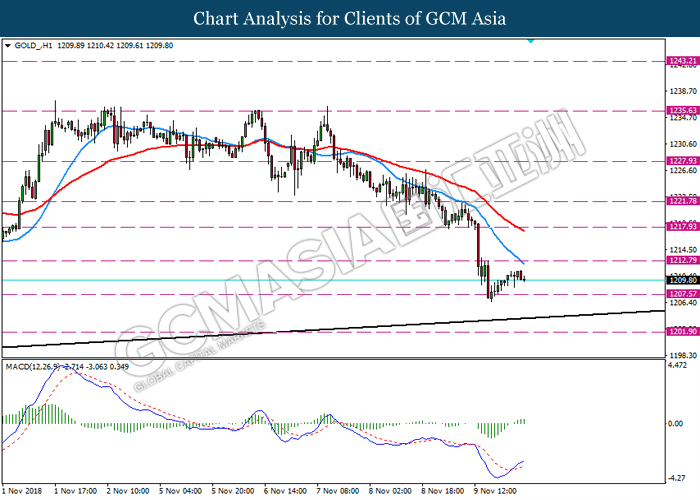Click the 8 Nov 02:00 time label
Screen dimensions: 700x500
click(391, 491)
